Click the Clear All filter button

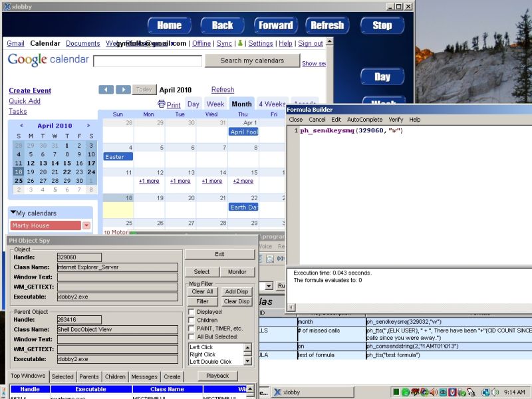202,291
